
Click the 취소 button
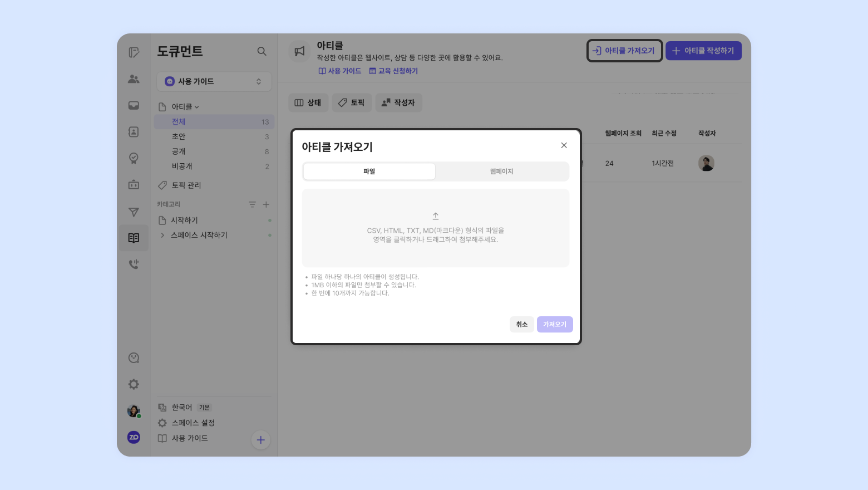pos(522,324)
